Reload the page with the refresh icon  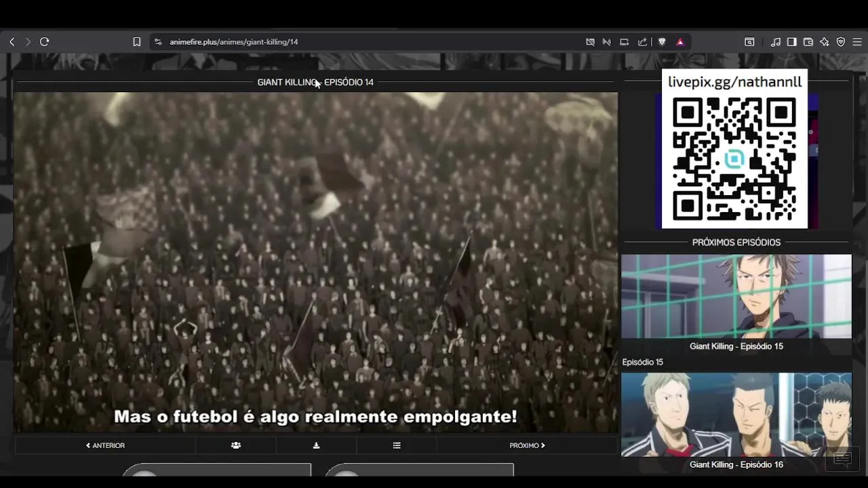45,42
